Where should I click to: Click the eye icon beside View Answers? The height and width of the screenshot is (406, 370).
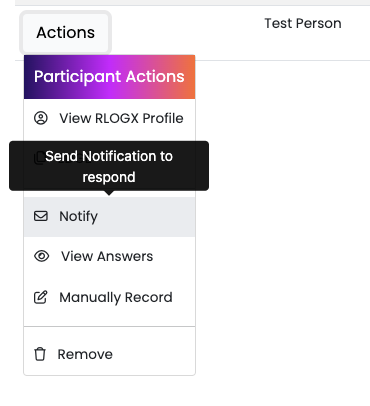42,256
